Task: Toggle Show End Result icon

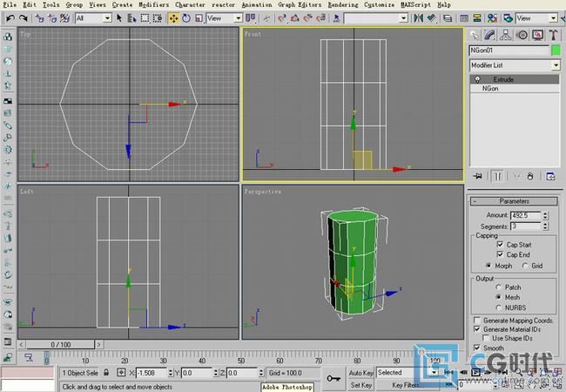Action: (x=498, y=176)
